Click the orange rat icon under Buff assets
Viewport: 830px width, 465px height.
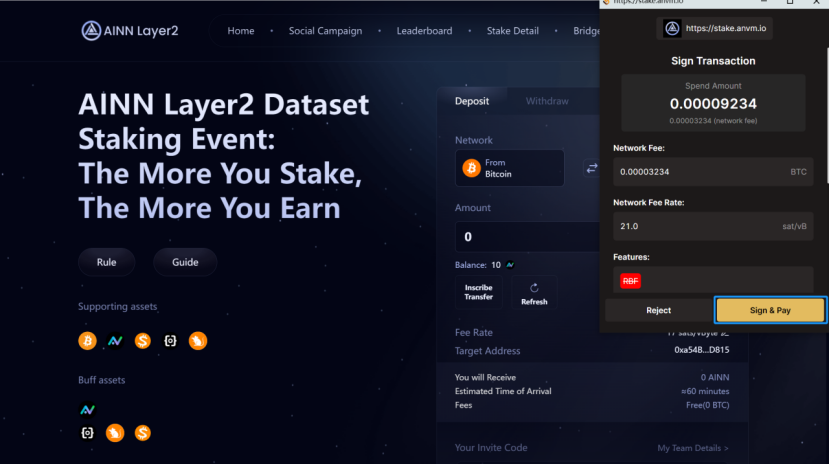click(x=115, y=433)
